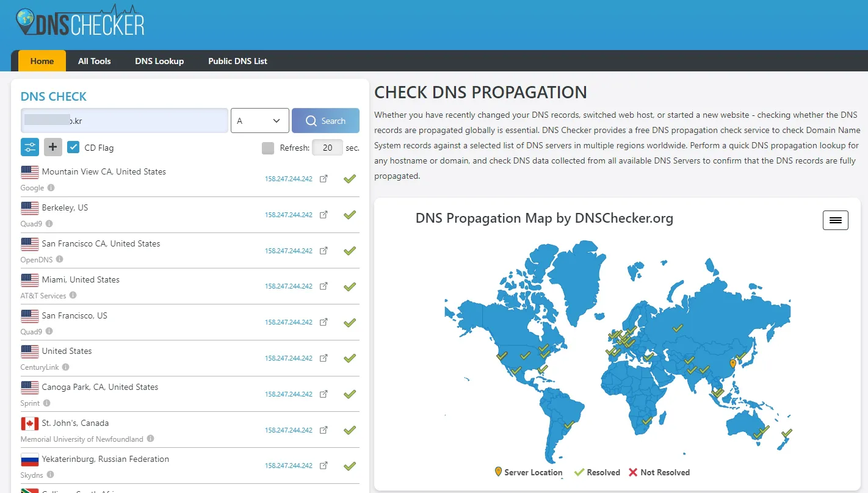The image size is (868, 493).
Task: Click the CHECK DNS PROPAGATION heading
Action: [x=480, y=92]
